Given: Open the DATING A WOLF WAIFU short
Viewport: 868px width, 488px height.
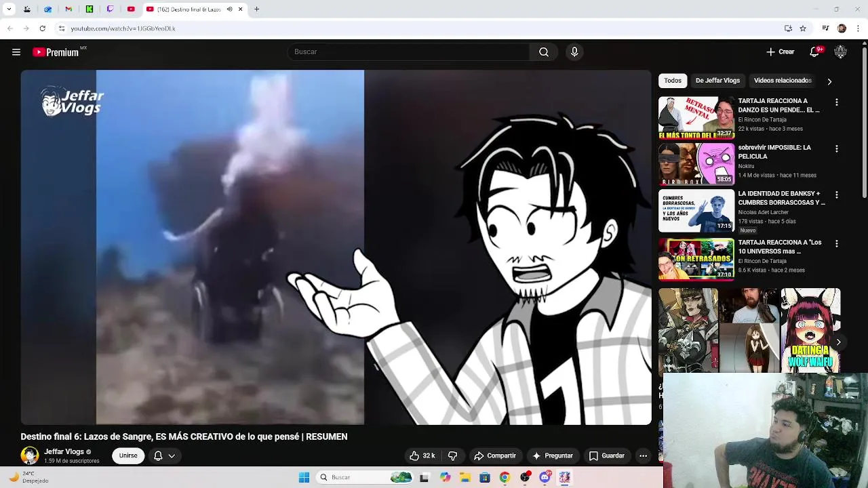Looking at the screenshot, I should click(810, 331).
